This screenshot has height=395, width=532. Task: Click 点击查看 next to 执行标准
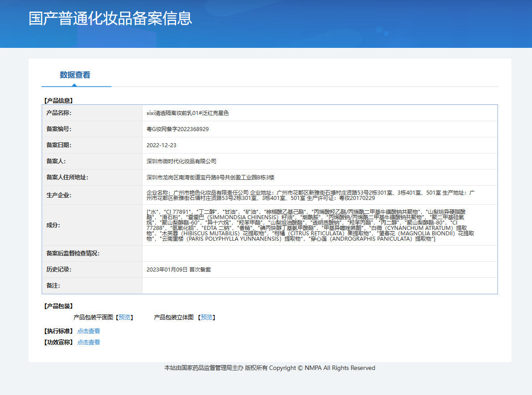(89, 331)
